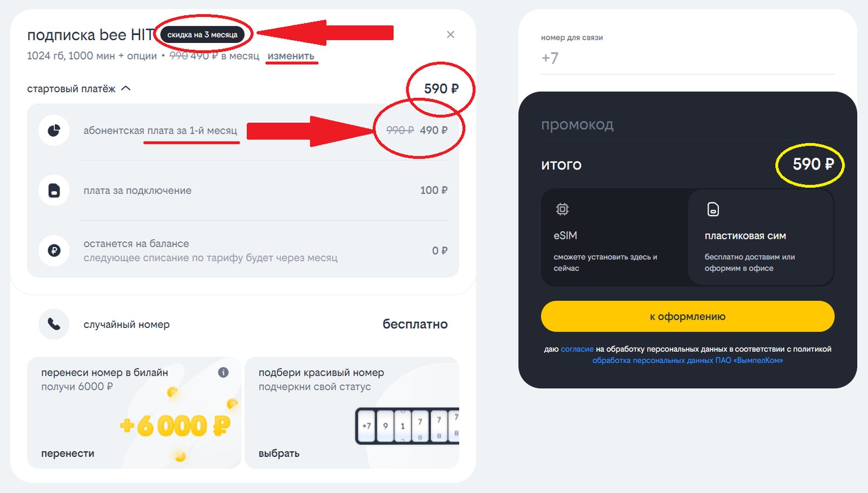The width and height of the screenshot is (868, 493).
Task: Click выбрать to pick a beautiful number
Action: point(279,453)
